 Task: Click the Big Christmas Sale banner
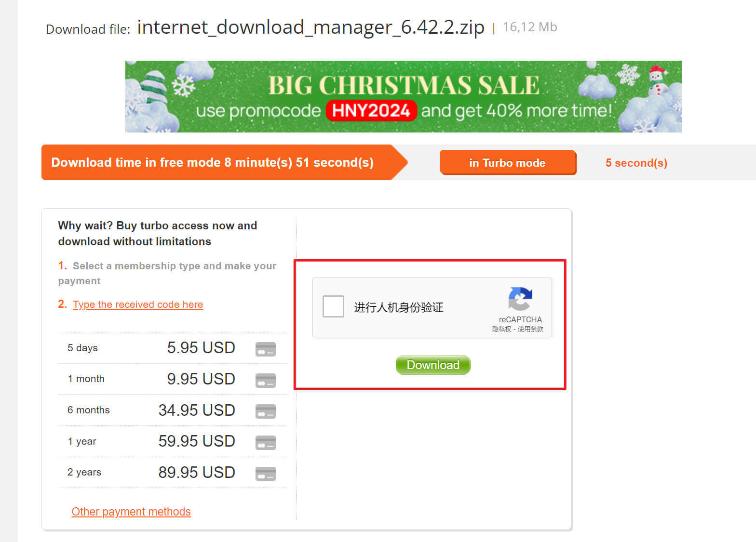404,96
